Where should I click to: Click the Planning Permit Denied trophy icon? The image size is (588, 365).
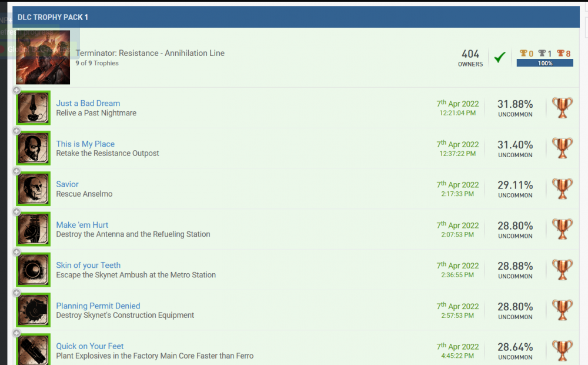[x=34, y=310]
